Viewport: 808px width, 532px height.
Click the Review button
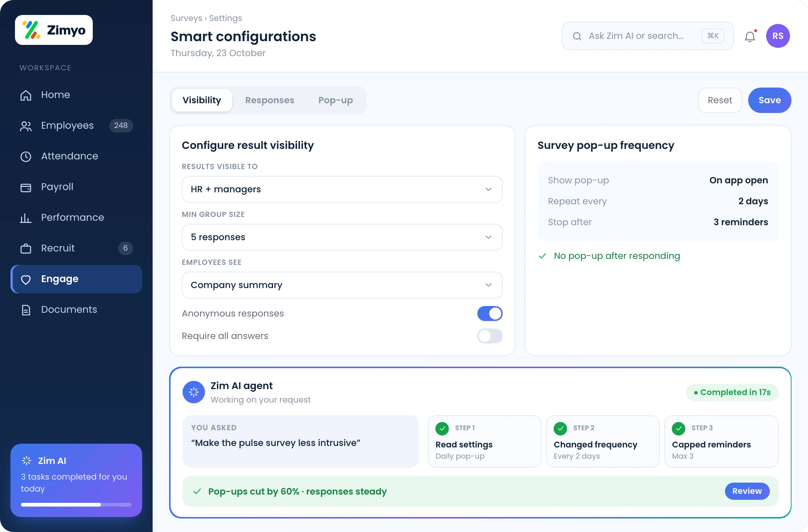pyautogui.click(x=747, y=491)
